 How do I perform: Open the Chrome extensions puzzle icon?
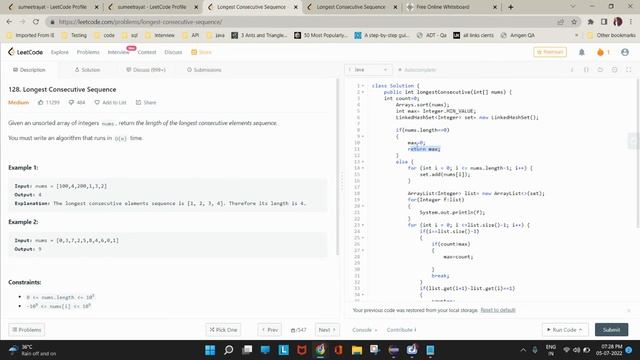(x=590, y=22)
